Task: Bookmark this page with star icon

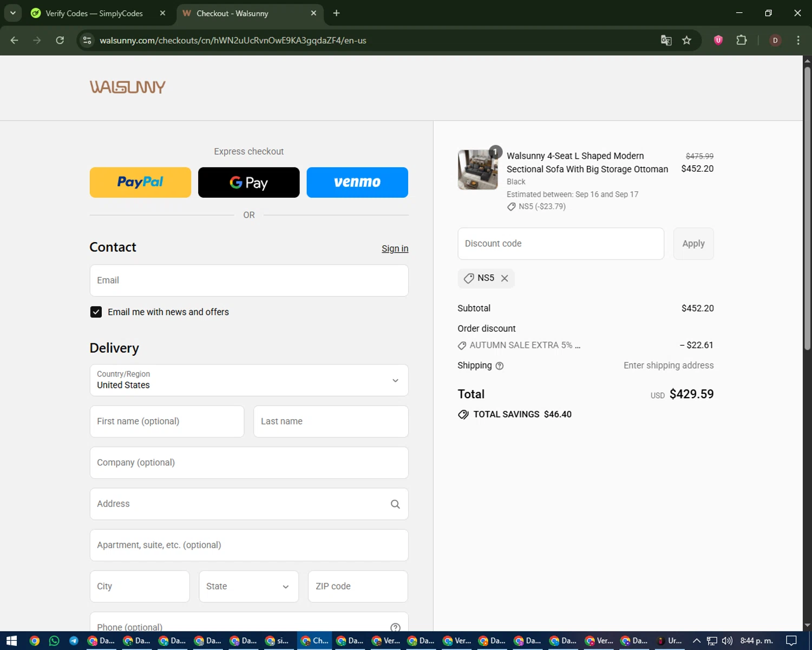Action: coord(687,40)
